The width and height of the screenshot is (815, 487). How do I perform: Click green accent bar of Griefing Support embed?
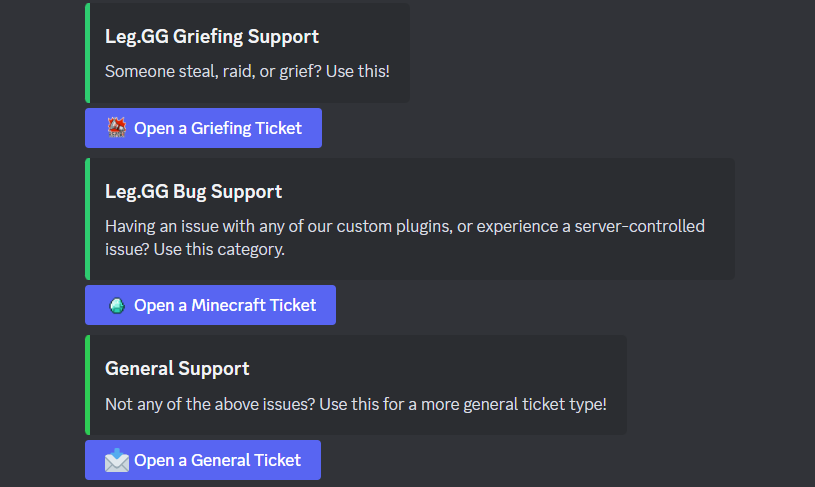(x=88, y=53)
